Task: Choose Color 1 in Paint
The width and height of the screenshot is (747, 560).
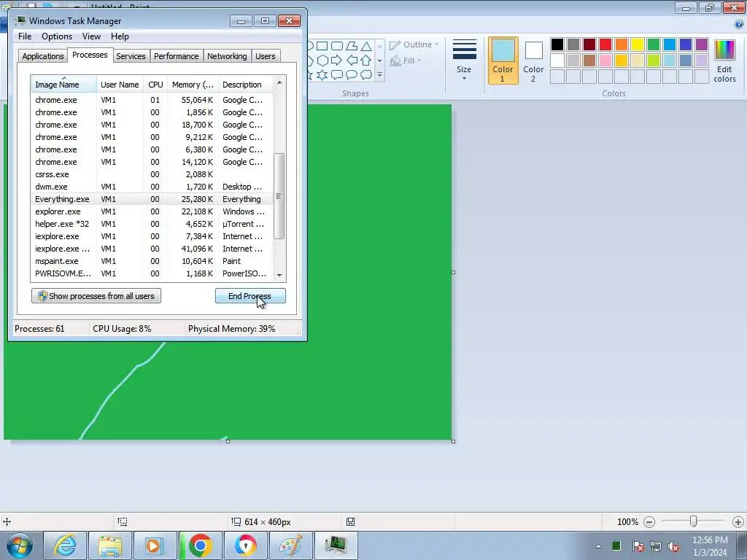Action: pos(503,61)
